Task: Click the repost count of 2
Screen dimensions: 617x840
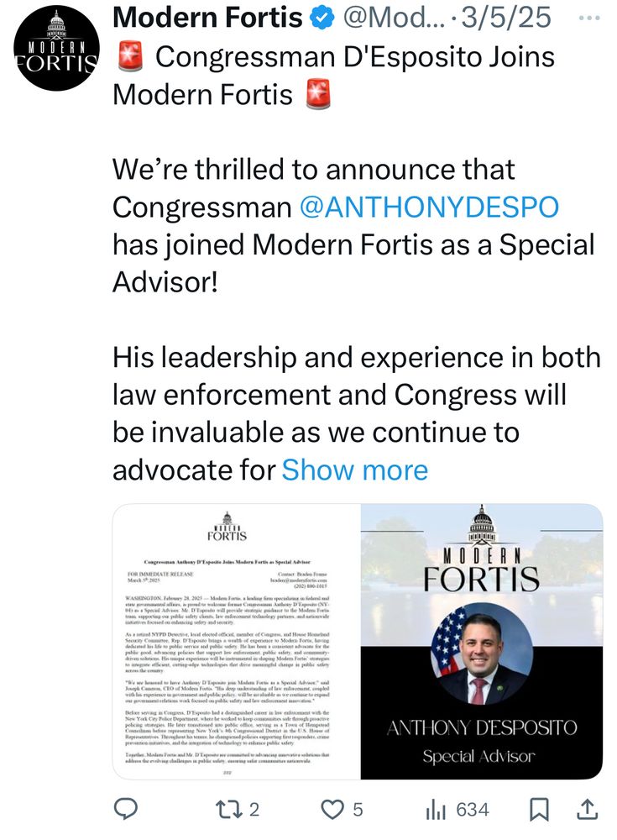Action: click(253, 810)
